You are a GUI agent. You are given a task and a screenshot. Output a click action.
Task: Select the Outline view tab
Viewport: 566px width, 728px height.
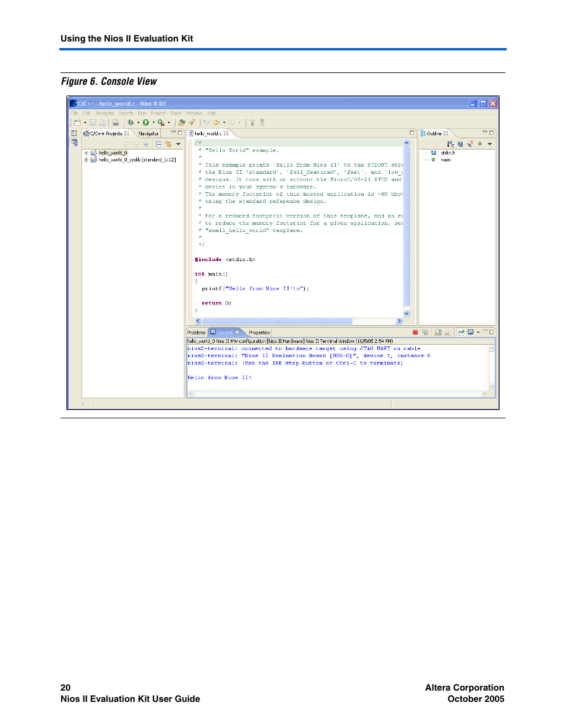click(434, 133)
